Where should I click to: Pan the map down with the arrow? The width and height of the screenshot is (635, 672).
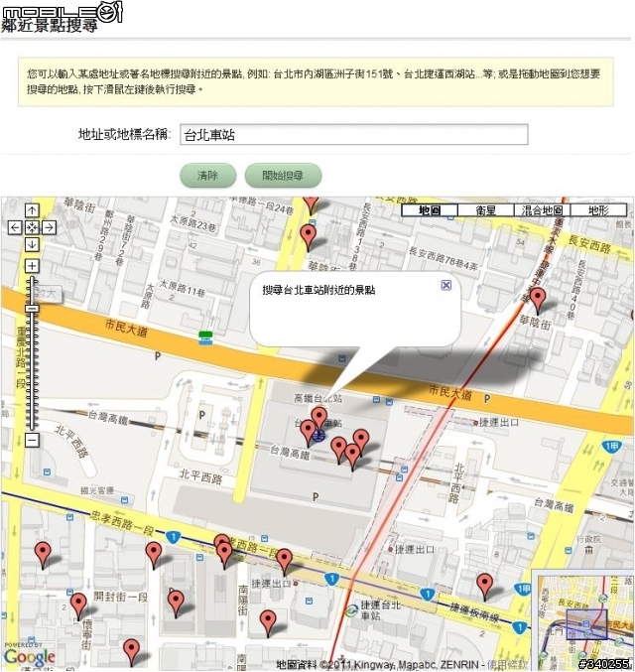point(32,244)
